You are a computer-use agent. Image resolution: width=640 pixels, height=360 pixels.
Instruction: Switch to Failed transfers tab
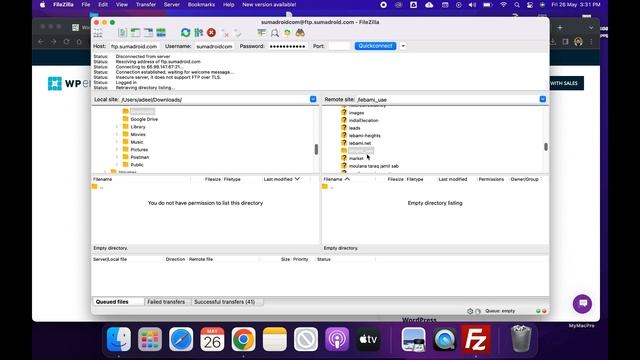click(x=166, y=302)
